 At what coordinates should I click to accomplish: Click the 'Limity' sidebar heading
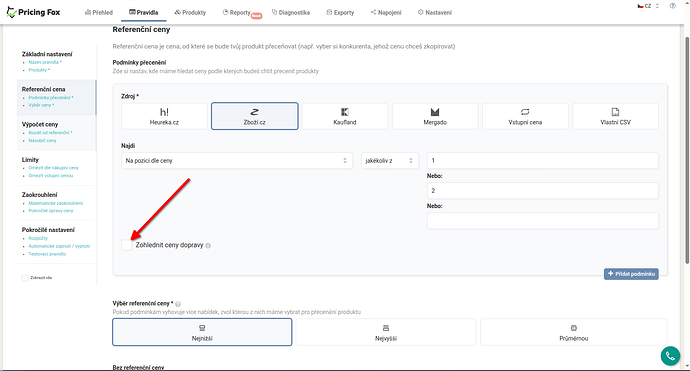pos(30,160)
